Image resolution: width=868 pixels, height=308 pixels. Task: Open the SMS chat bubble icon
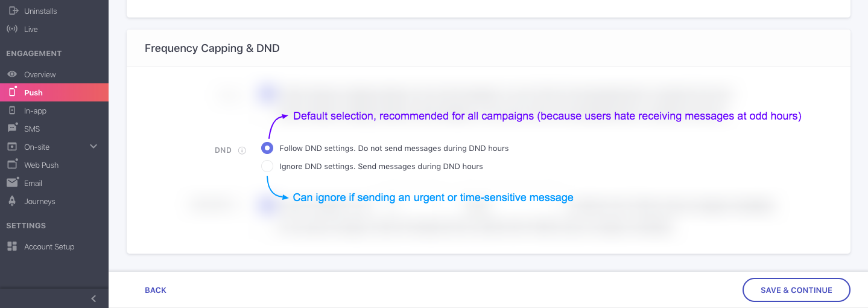12,128
